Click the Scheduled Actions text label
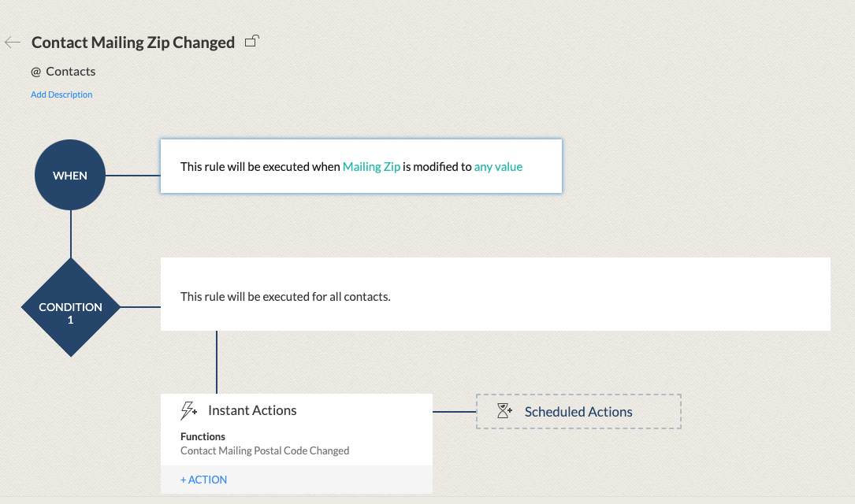This screenshot has height=504, width=855. 578,412
